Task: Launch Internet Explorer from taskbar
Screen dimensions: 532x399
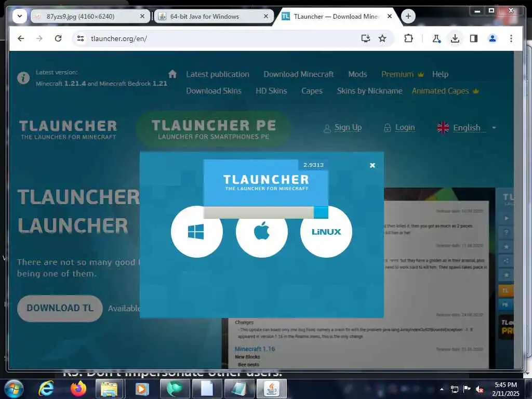Action: pyautogui.click(x=46, y=389)
